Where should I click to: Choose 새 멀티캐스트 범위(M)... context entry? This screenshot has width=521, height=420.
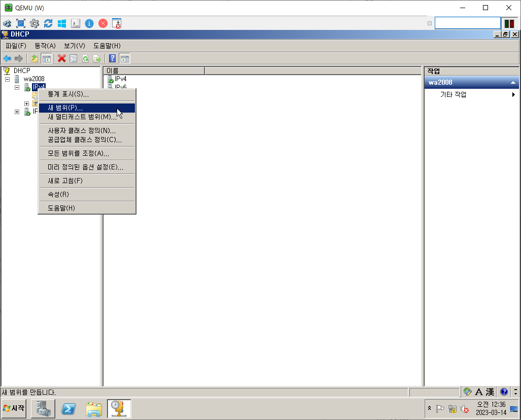87,117
